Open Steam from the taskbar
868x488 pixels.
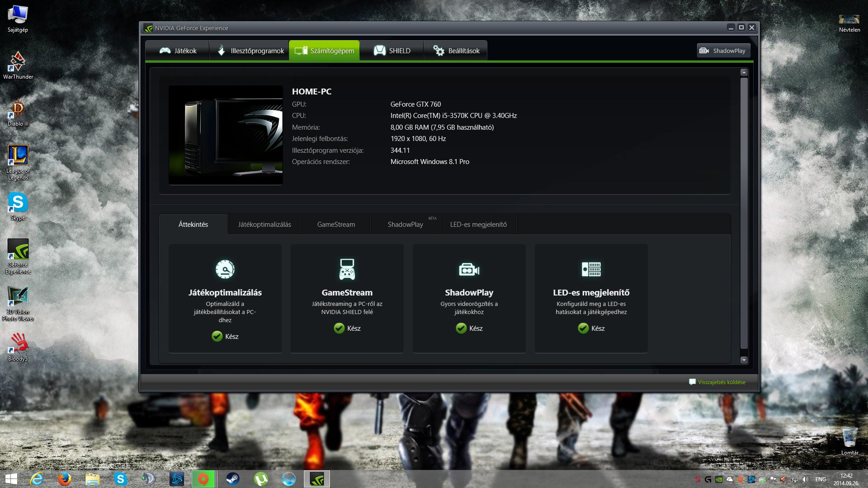[x=233, y=479]
